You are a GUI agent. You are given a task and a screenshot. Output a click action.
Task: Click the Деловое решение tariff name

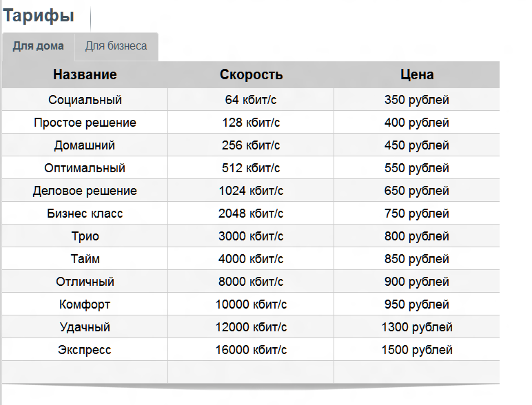[85, 191]
